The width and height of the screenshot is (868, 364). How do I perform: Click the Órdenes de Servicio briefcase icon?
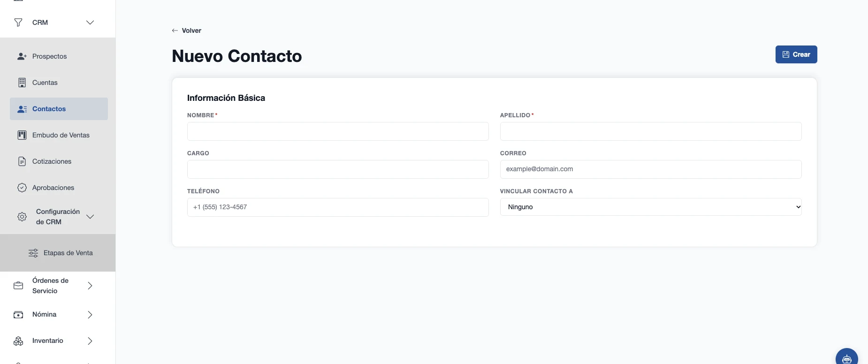click(18, 286)
